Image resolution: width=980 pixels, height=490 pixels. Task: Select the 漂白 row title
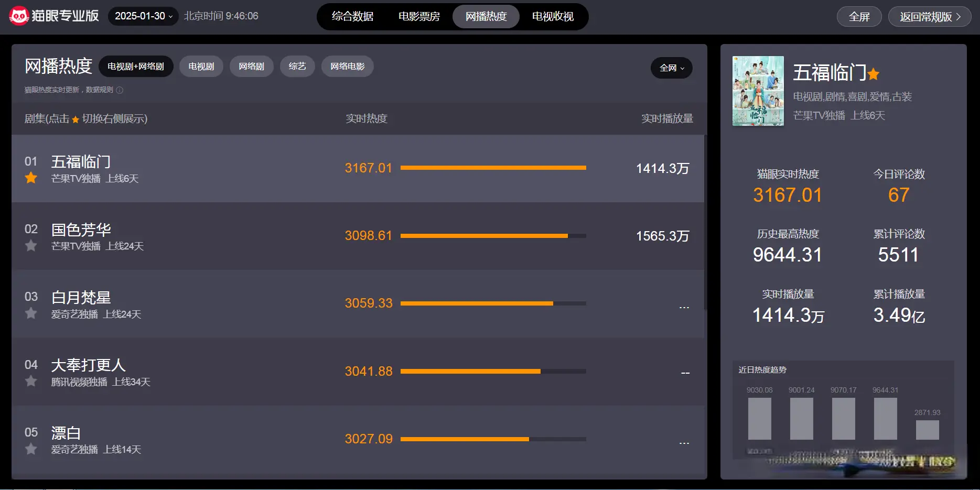[x=66, y=432]
